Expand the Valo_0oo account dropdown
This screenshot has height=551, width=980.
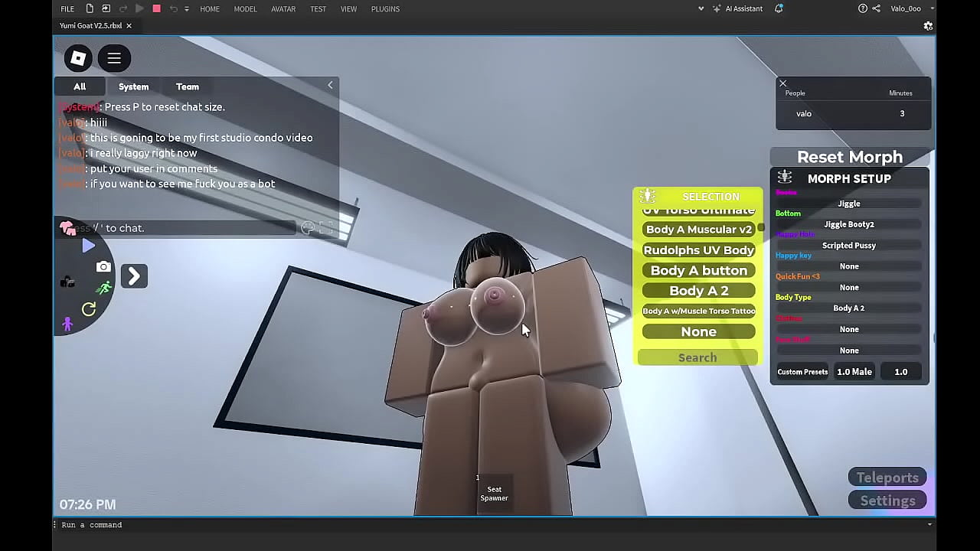tap(932, 8)
